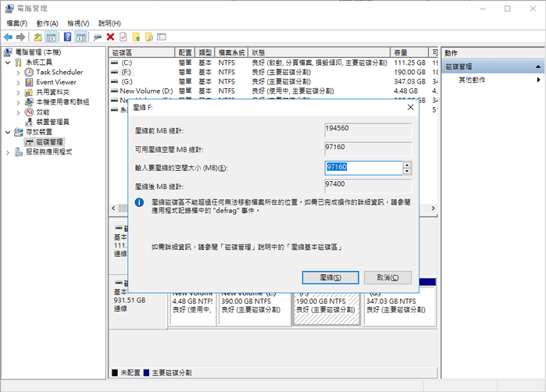Expand the 效能 branch
The height and width of the screenshot is (392, 546).
pyautogui.click(x=18, y=112)
